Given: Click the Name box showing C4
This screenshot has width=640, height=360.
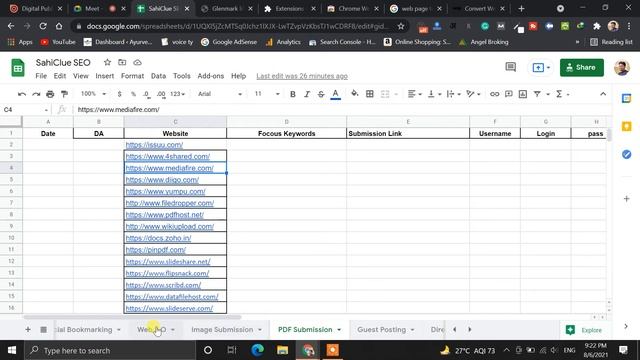Looking at the screenshot, I should coord(25,110).
